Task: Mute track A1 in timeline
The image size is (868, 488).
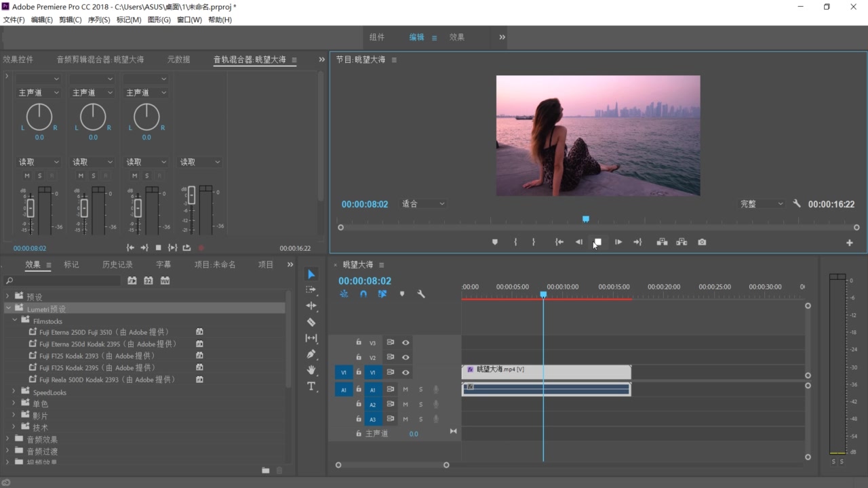Action: tap(406, 390)
